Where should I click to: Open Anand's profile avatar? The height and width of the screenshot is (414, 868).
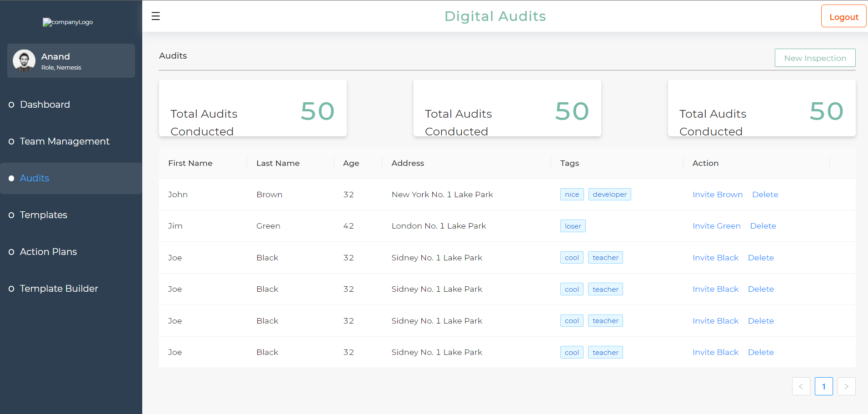[x=24, y=61]
